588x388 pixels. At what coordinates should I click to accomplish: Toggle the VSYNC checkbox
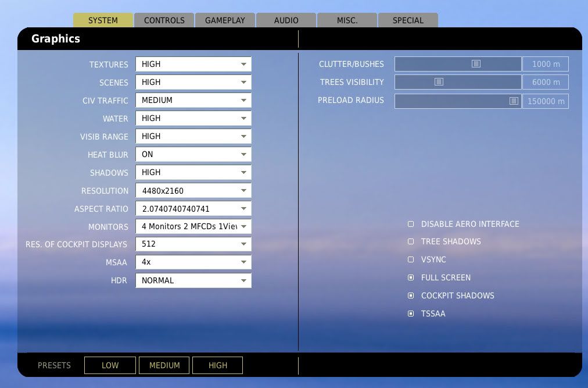click(411, 260)
